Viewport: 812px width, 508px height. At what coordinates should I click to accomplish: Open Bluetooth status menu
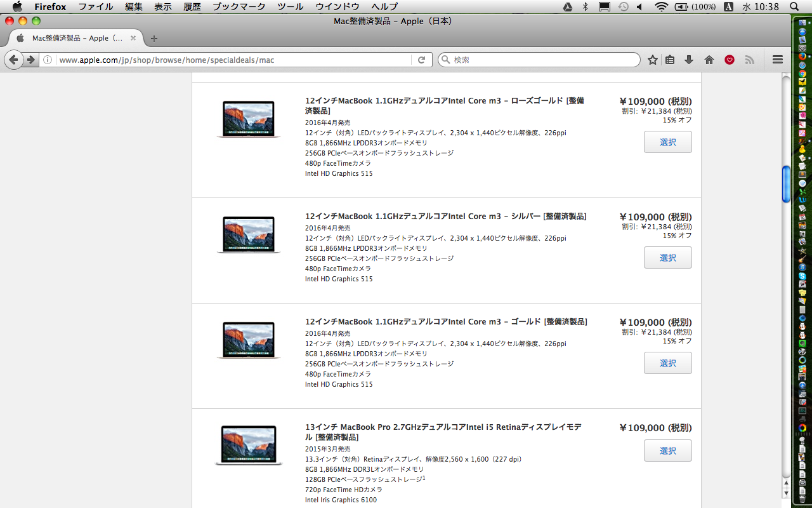pyautogui.click(x=586, y=7)
